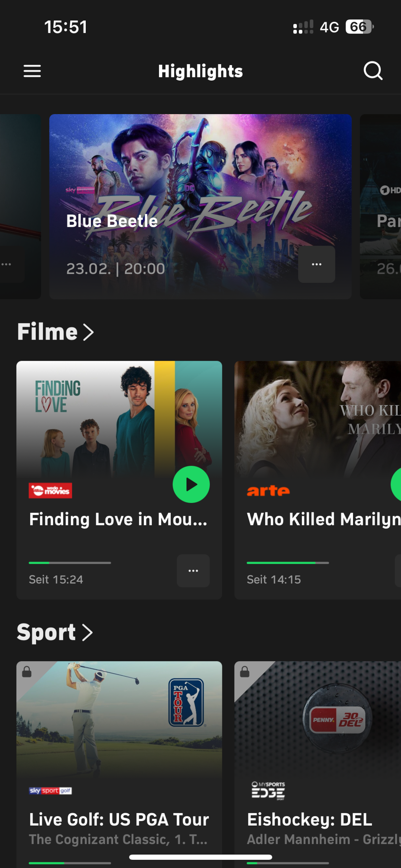The width and height of the screenshot is (401, 868).
Task: Open the Blue Beetle highlight banner
Action: point(200,207)
